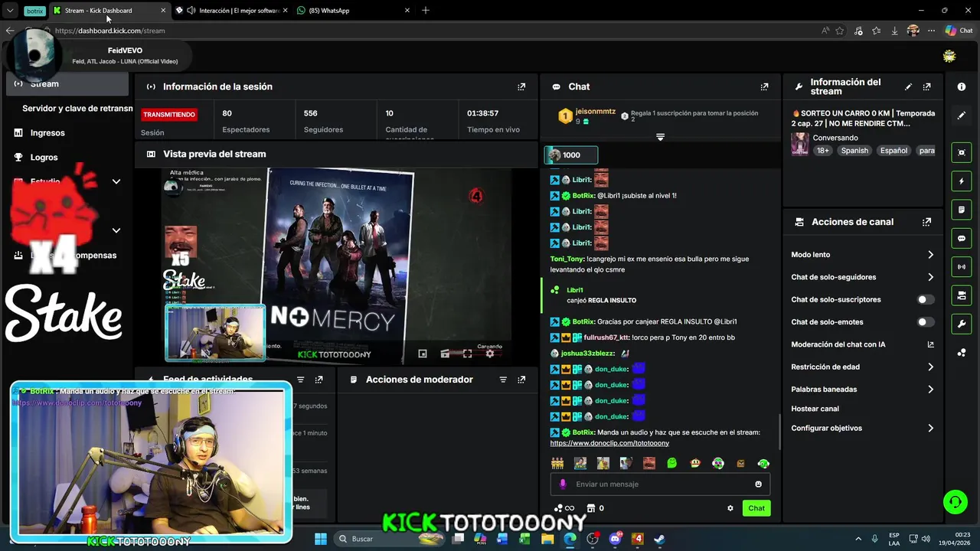Click the broadcast signal icon in right sidebar
Viewport: 980px width, 551px height.
click(962, 266)
